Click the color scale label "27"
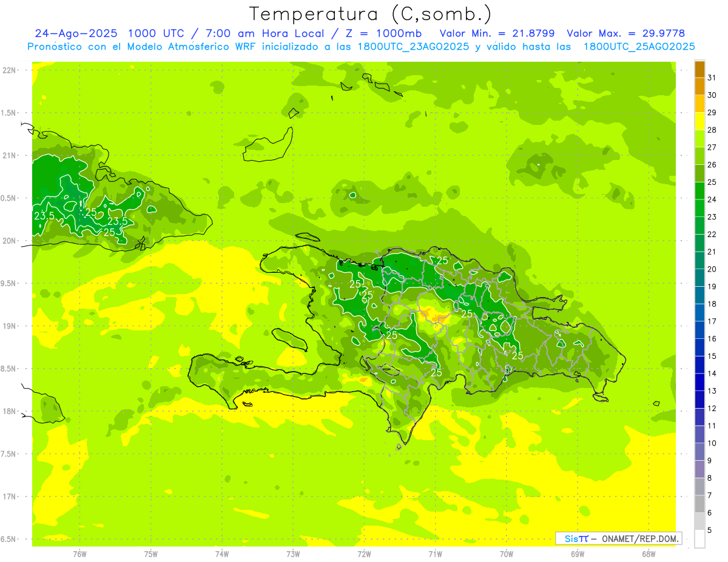 712,147
